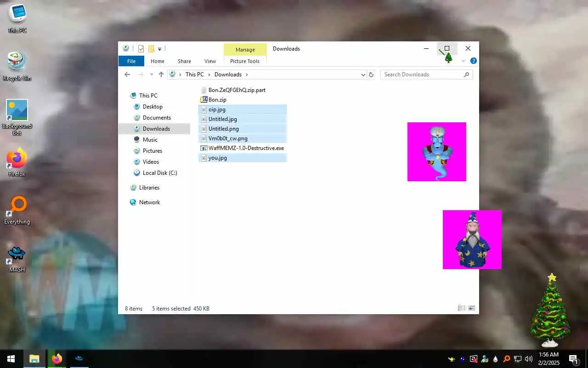Open Documents in the navigation pane

[157, 118]
